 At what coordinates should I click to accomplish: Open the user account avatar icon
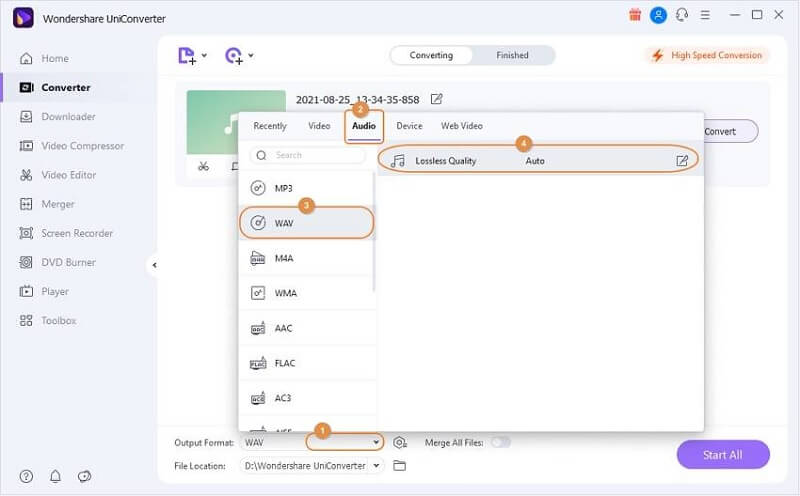click(x=658, y=15)
